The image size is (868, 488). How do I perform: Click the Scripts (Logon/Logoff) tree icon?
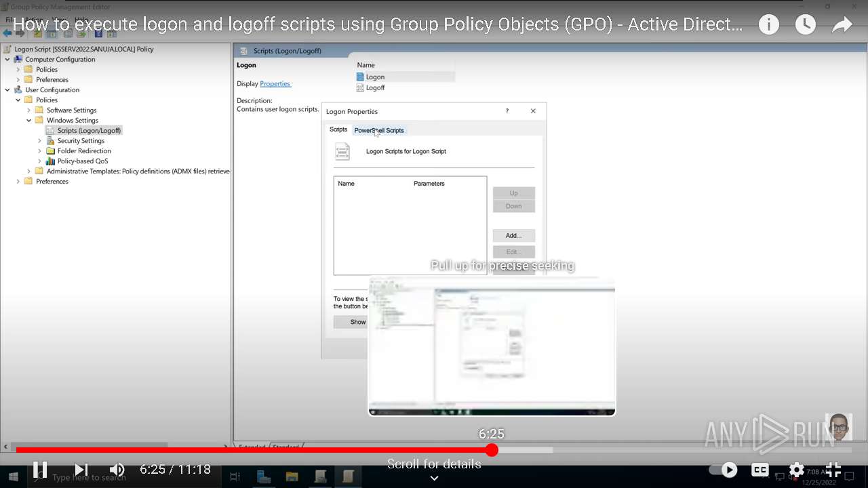click(x=50, y=131)
